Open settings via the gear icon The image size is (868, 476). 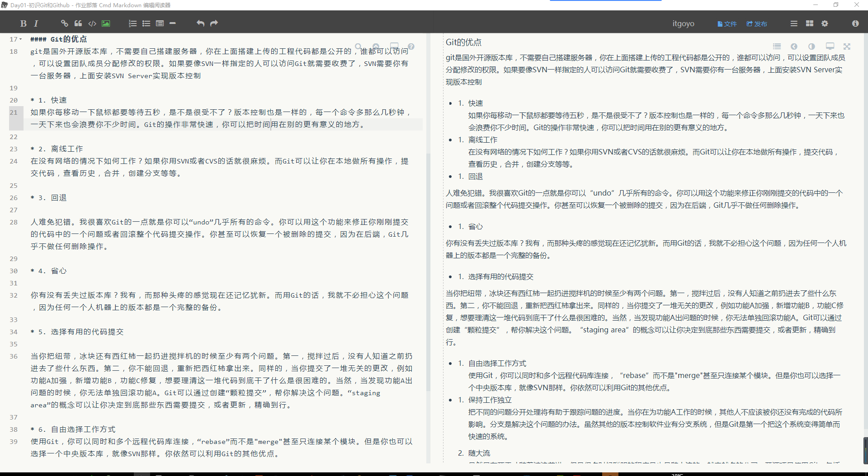(x=825, y=23)
